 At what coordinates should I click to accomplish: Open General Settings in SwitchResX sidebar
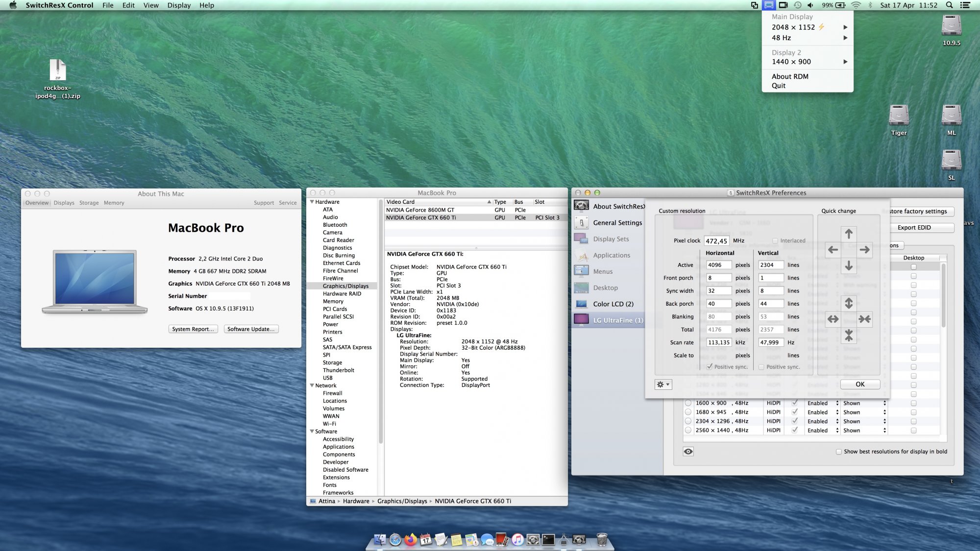617,223
